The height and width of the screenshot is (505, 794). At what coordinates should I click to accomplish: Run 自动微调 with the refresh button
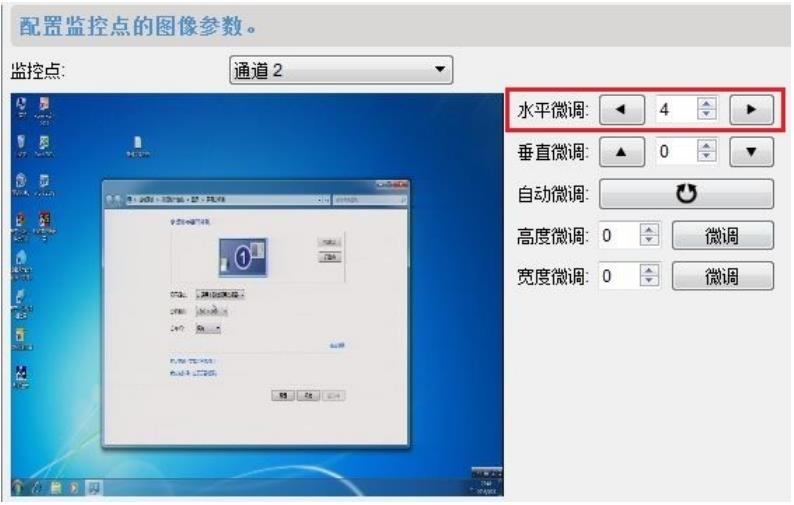pyautogui.click(x=686, y=193)
